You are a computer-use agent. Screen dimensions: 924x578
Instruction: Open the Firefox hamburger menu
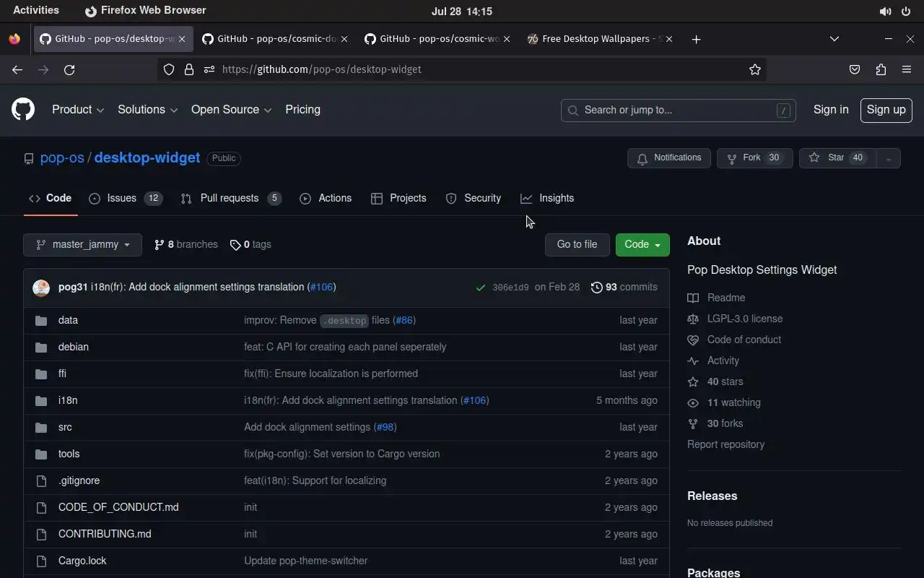click(x=907, y=69)
